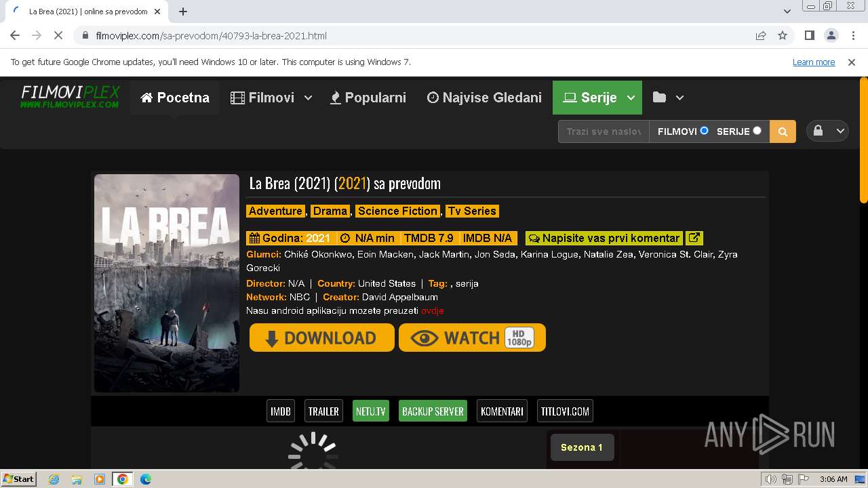
Task: Click the orange search magnifier button
Action: (783, 131)
